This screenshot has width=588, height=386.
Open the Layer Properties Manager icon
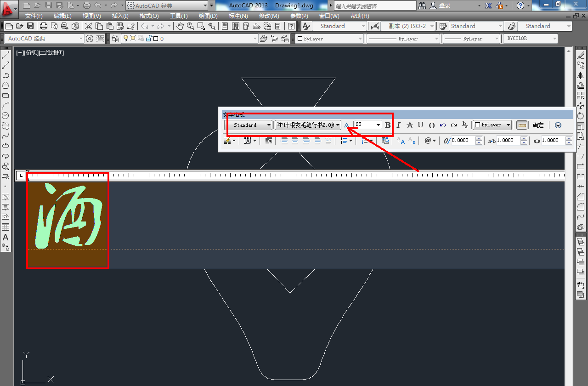point(115,39)
